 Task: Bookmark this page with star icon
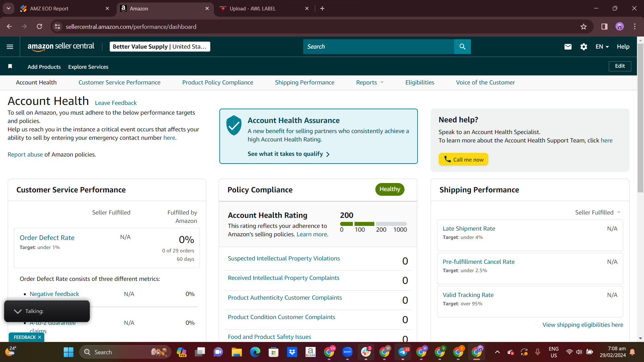coord(584,26)
